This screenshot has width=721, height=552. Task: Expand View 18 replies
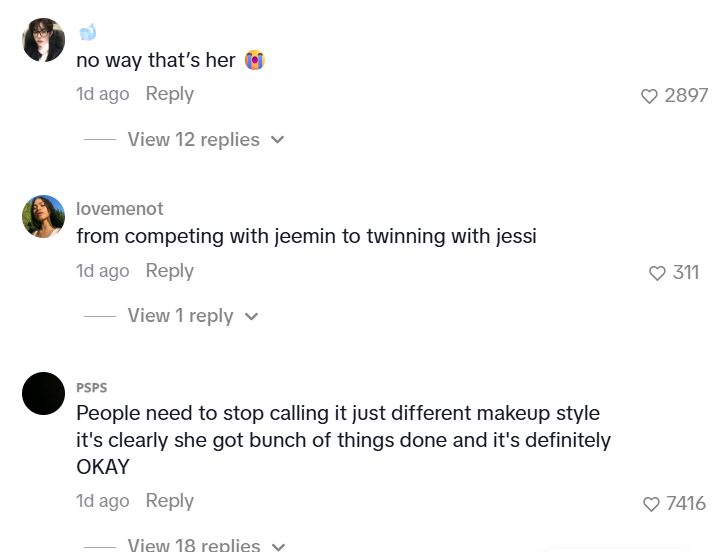[194, 545]
